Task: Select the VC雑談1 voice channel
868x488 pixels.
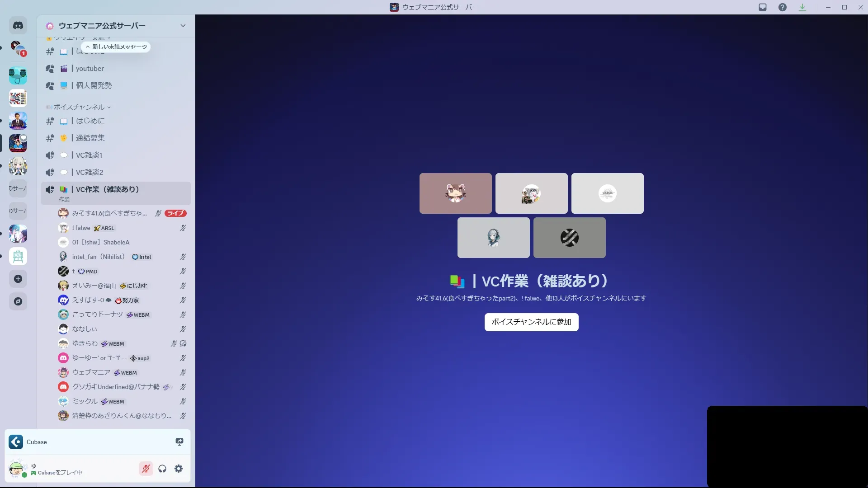Action: (89, 155)
